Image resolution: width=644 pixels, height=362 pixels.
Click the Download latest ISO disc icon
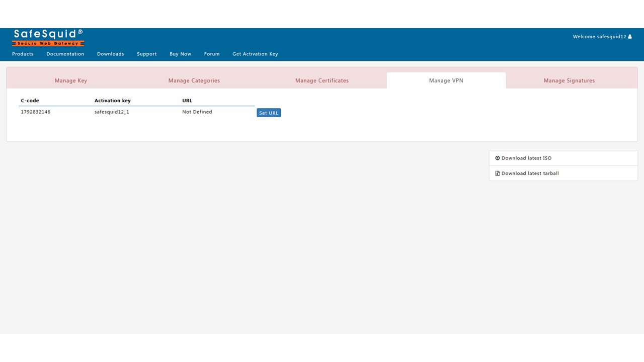498,158
